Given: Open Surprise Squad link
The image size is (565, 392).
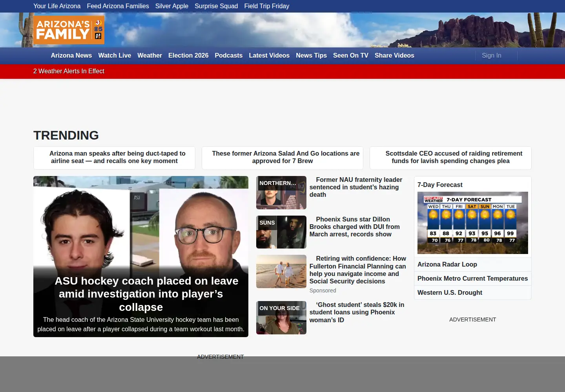Looking at the screenshot, I should [x=216, y=6].
